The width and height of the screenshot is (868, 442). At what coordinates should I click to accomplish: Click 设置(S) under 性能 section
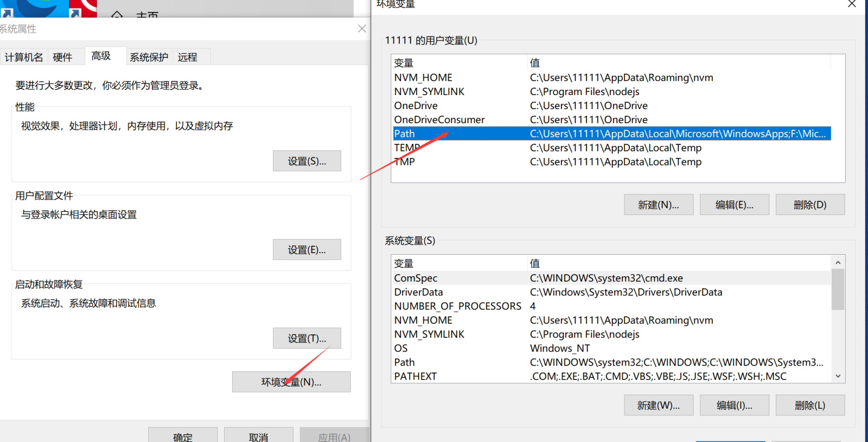[x=307, y=161]
